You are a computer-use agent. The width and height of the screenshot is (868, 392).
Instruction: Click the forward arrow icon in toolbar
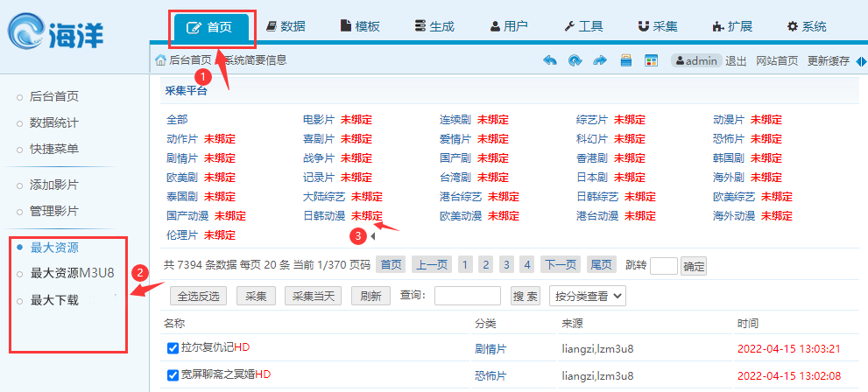click(x=600, y=60)
